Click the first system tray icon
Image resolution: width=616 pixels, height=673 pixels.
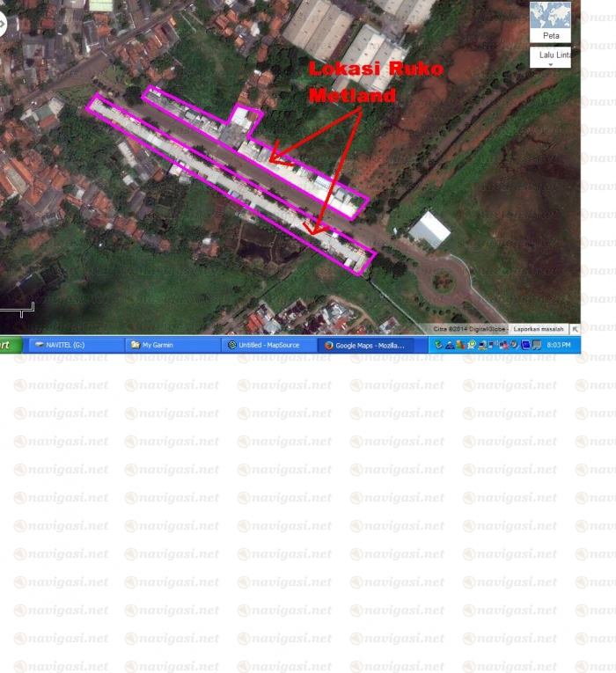pos(438,345)
